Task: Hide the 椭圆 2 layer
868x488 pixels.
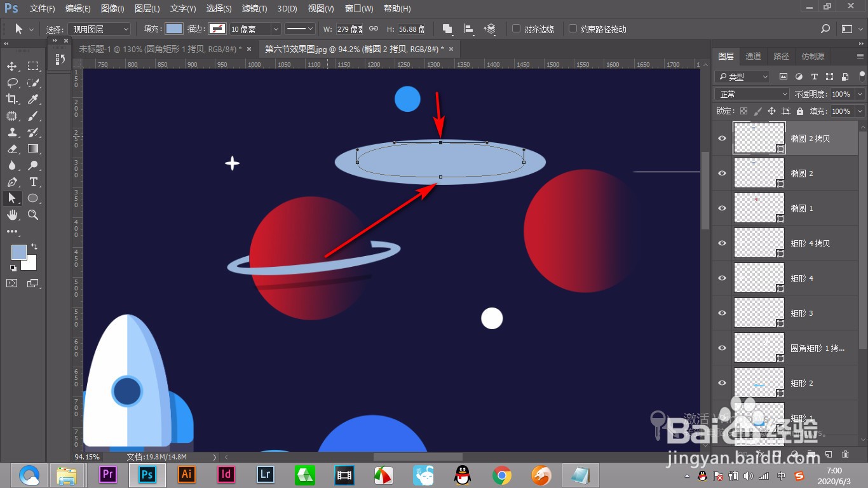Action: pos(722,173)
